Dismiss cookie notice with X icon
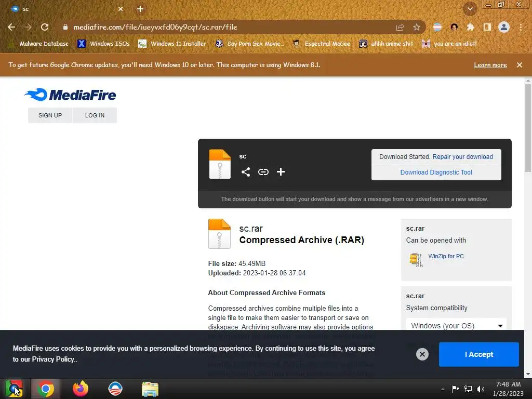 422,354
